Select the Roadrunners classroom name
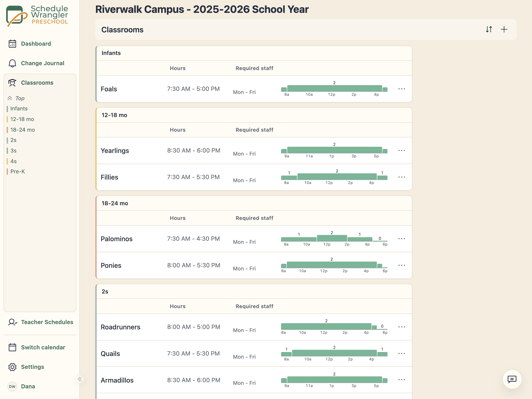The width and height of the screenshot is (532, 399). tap(120, 327)
